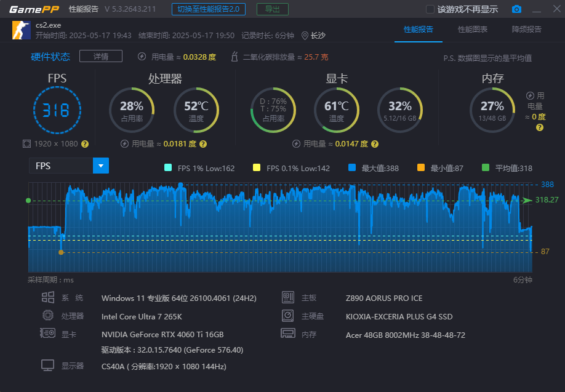Image resolution: width=565 pixels, height=392 pixels.
Task: Click the orange 最小值 legend swatch
Action: 420,167
